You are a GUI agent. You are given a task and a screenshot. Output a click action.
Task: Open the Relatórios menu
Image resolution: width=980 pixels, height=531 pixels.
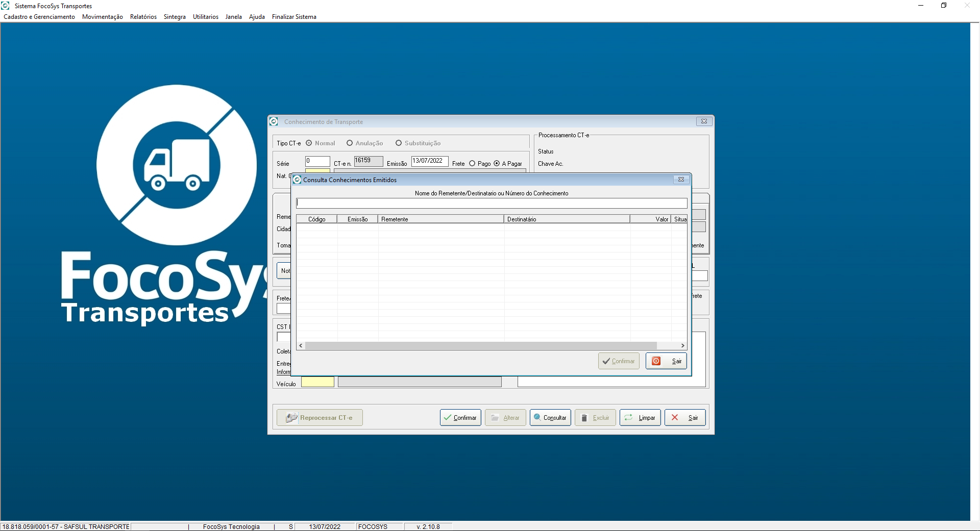point(143,17)
